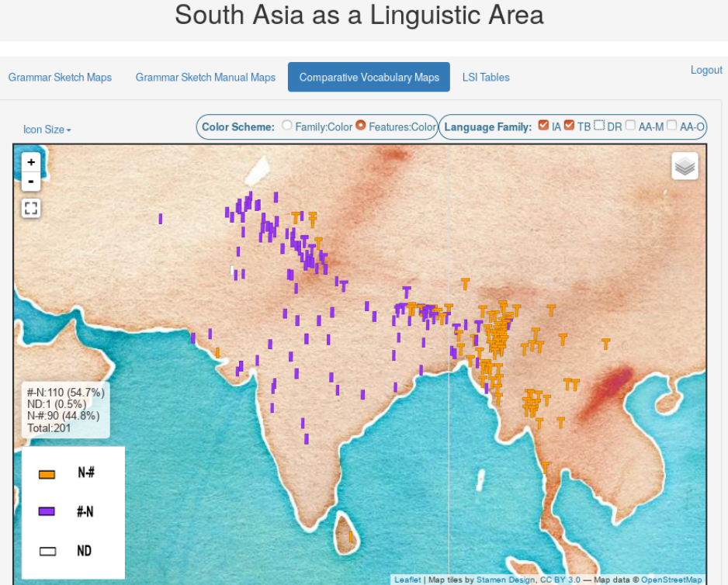Enter fullscreen map view
The height and width of the screenshot is (585, 728).
(31, 208)
